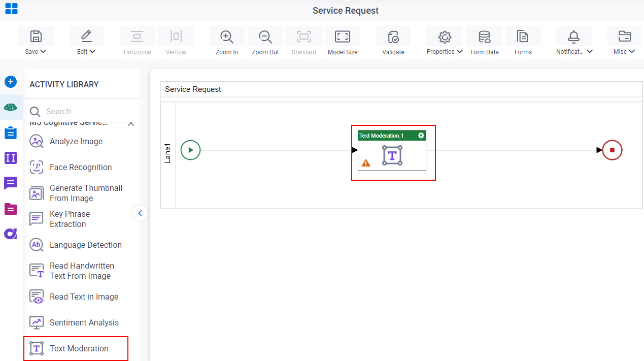Click the red end event node
644x361 pixels.
612,150
